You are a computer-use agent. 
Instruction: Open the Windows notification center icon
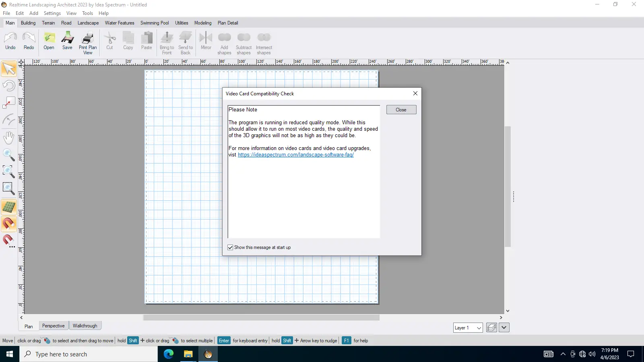click(631, 354)
